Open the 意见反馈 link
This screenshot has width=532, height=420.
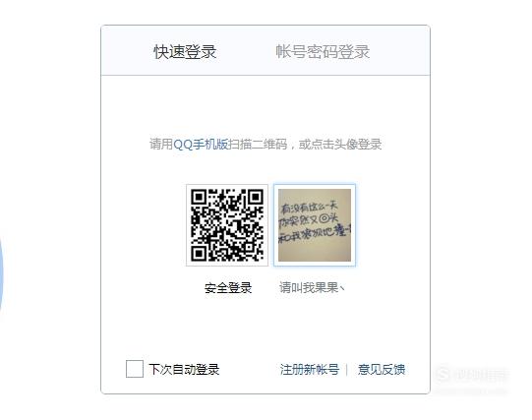pos(382,369)
